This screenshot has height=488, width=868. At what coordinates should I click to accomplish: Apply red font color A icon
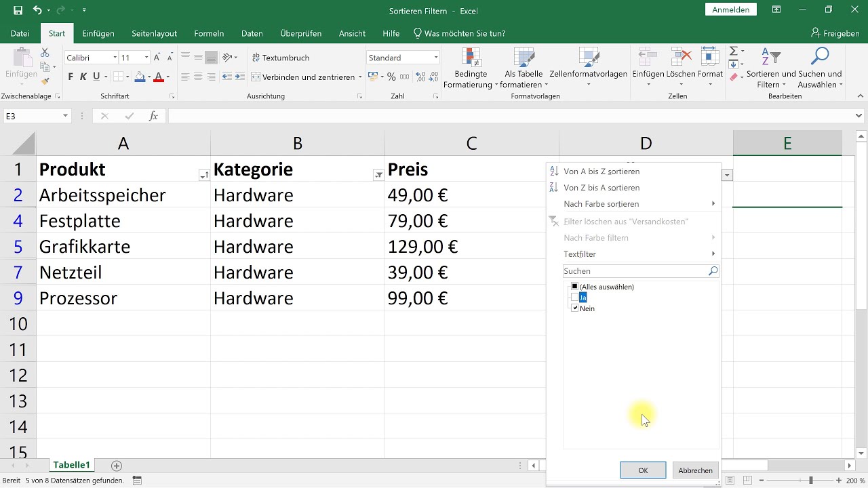(x=159, y=77)
